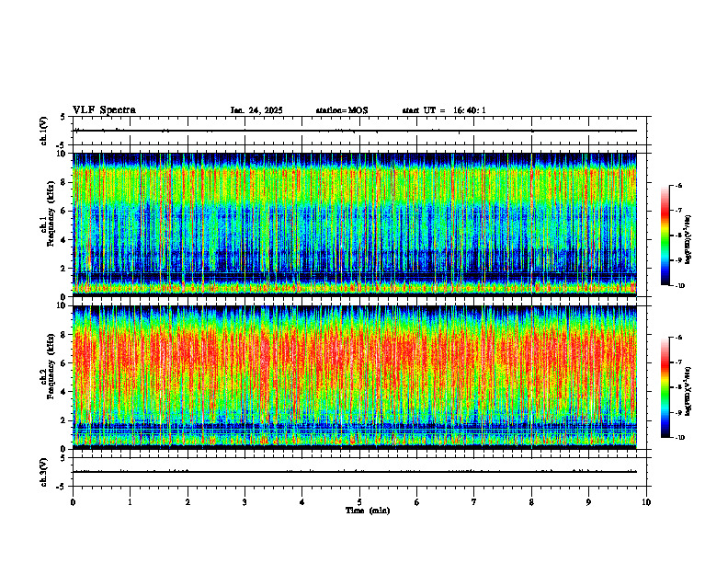Screen dimensions: 728x563
Task: Click the ch.1 color bar label log(PSD)
Action: [688, 239]
